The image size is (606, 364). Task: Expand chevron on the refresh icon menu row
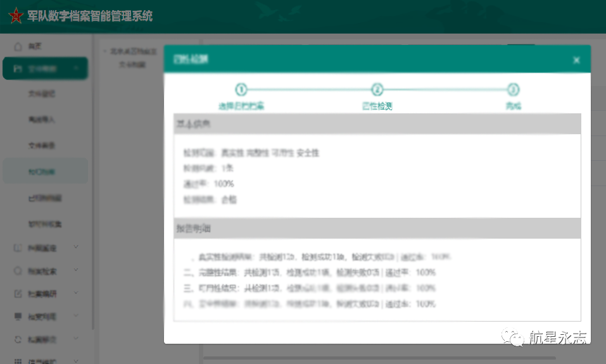pyautogui.click(x=76, y=339)
